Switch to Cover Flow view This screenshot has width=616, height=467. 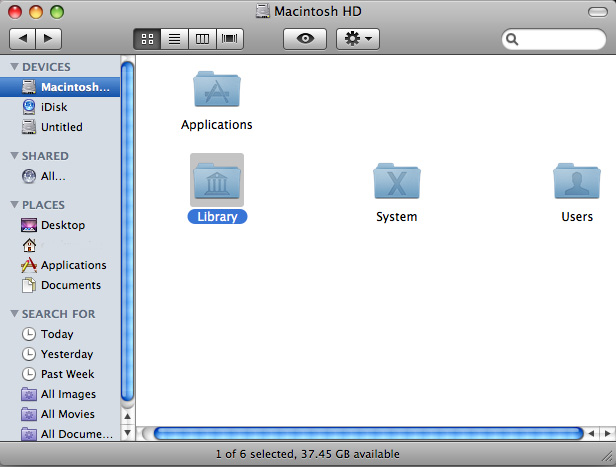pos(230,39)
